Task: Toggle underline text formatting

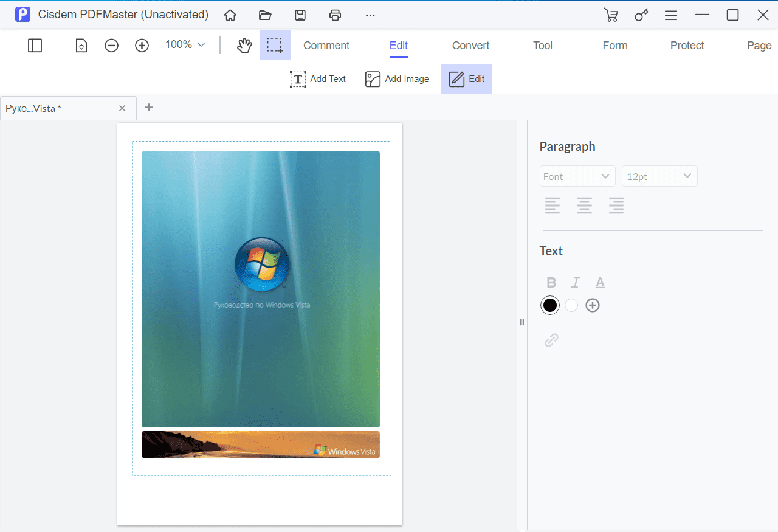Action: pos(600,282)
